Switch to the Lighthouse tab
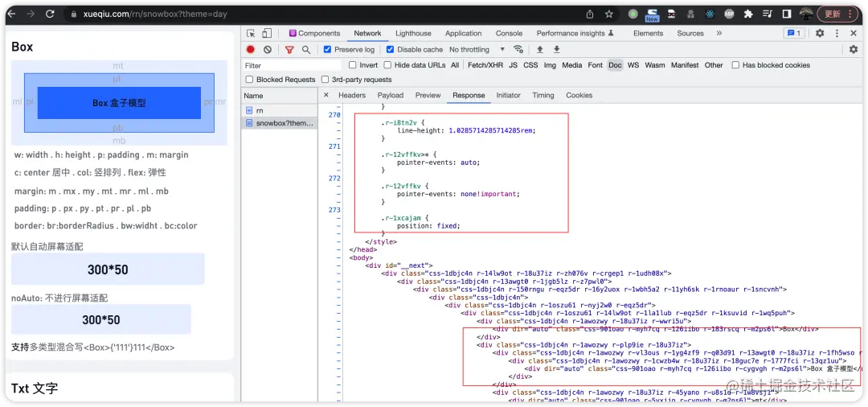 click(x=413, y=33)
